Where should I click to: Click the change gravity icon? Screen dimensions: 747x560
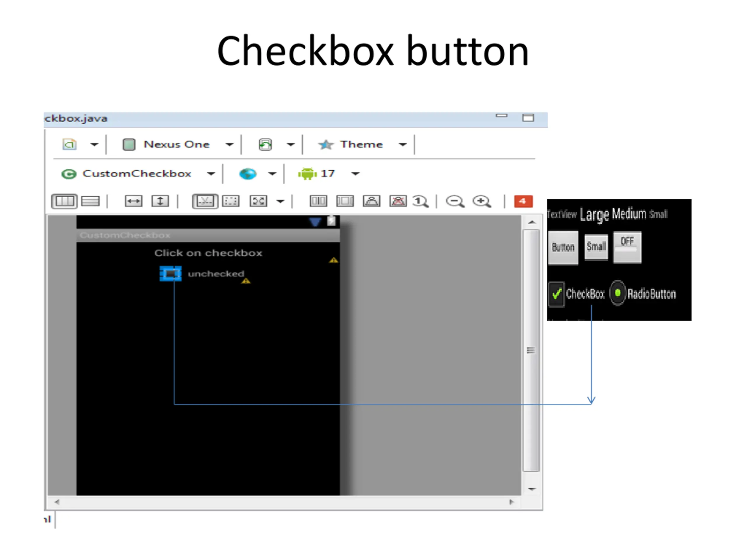[x=258, y=201]
